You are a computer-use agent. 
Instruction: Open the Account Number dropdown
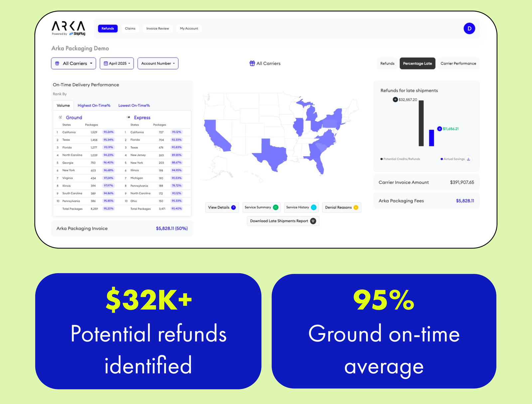pos(158,63)
